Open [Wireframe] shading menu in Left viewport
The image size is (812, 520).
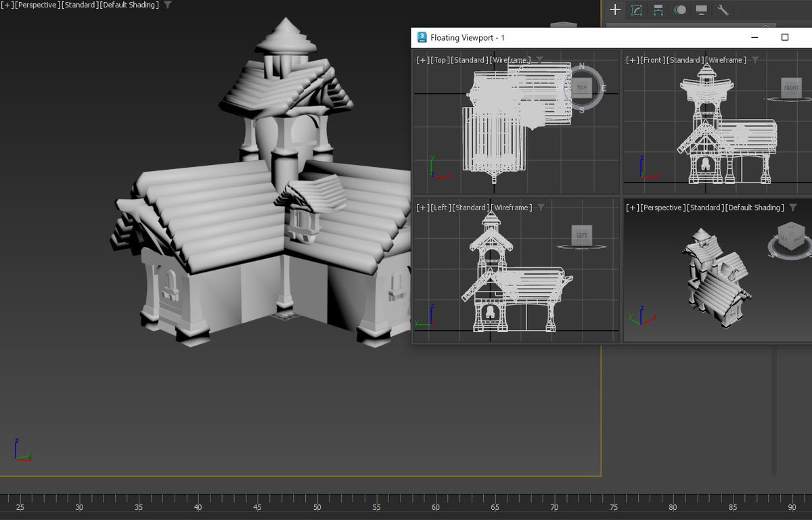pos(512,208)
